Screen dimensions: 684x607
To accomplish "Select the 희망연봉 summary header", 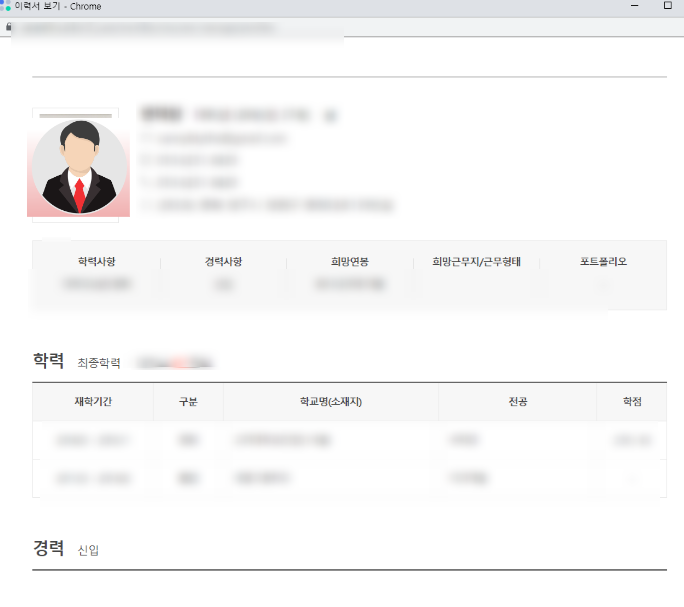I will point(350,261).
